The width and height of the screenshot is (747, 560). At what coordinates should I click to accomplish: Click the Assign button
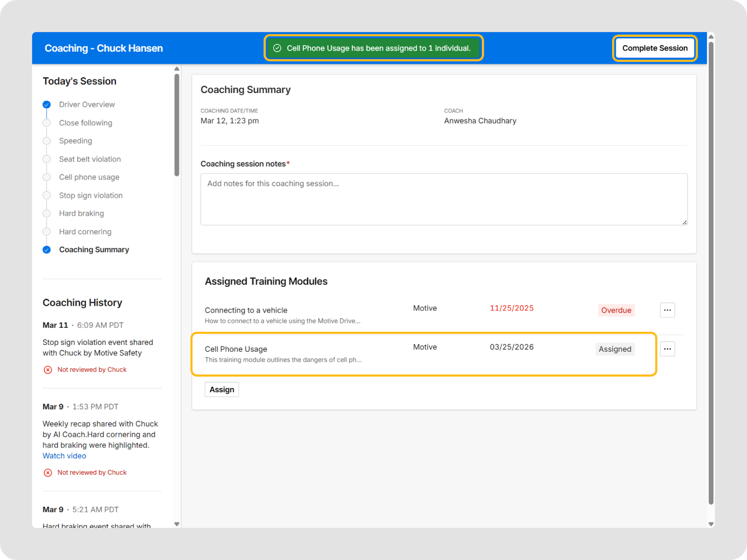pyautogui.click(x=222, y=390)
